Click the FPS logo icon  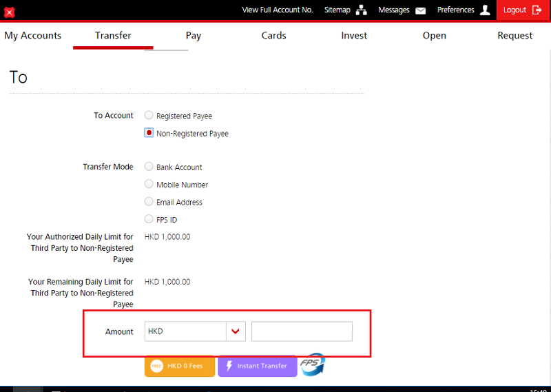pyautogui.click(x=313, y=364)
